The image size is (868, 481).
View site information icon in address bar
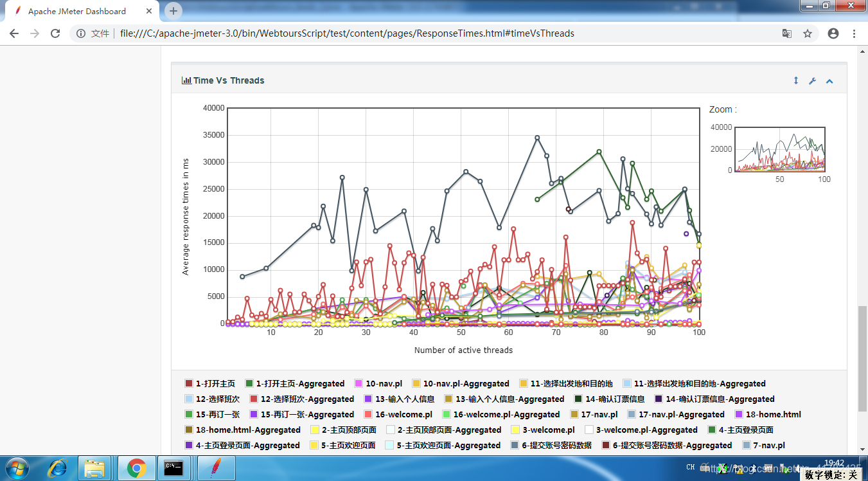81,33
